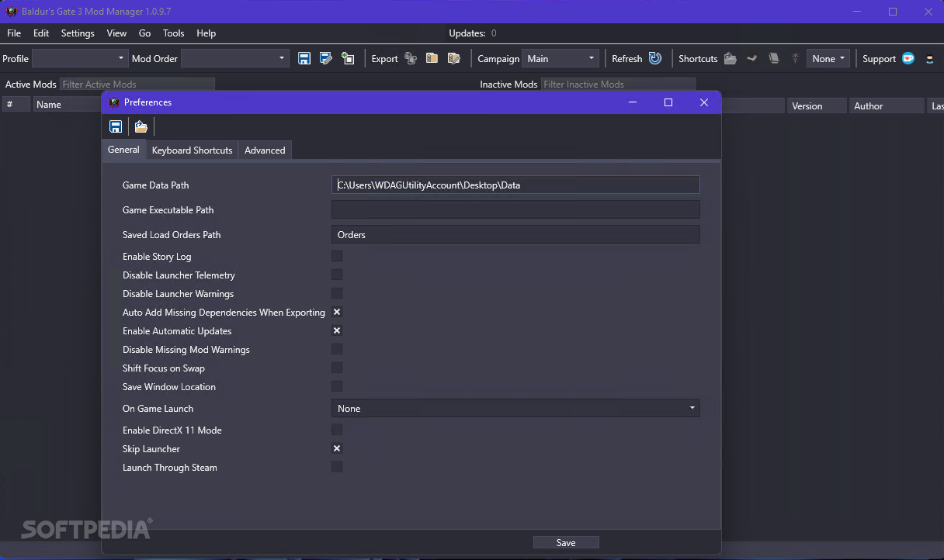The width and height of the screenshot is (944, 560).
Task: Click the app icon in Preferences title bar
Action: 114,102
